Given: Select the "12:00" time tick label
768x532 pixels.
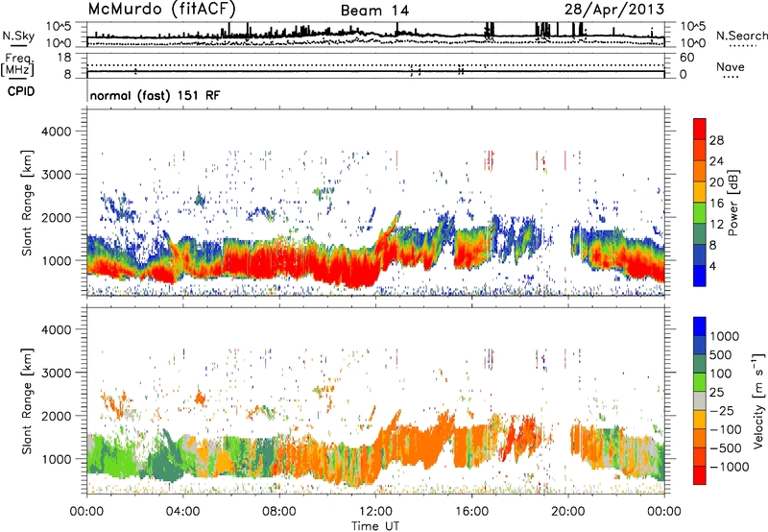Looking at the screenshot, I should (x=375, y=512).
